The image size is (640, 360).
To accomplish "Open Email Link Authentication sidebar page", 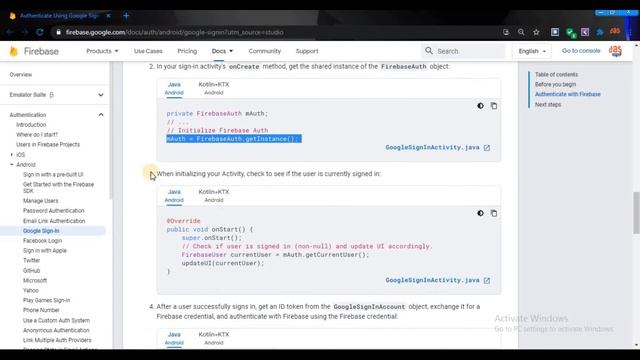I will [x=54, y=221].
